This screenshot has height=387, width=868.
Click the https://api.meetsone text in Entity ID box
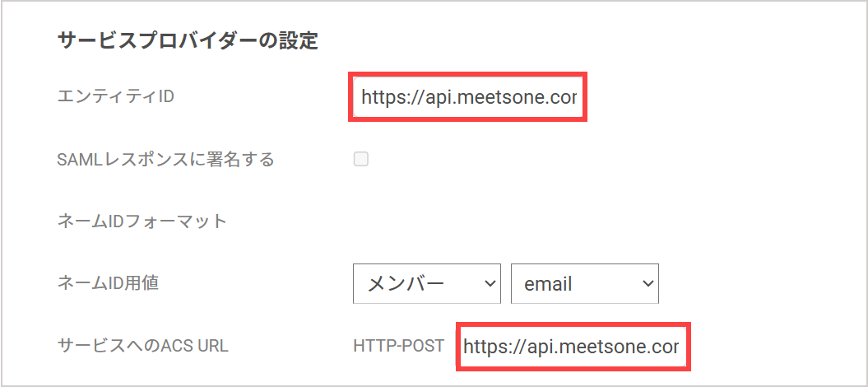click(x=469, y=98)
